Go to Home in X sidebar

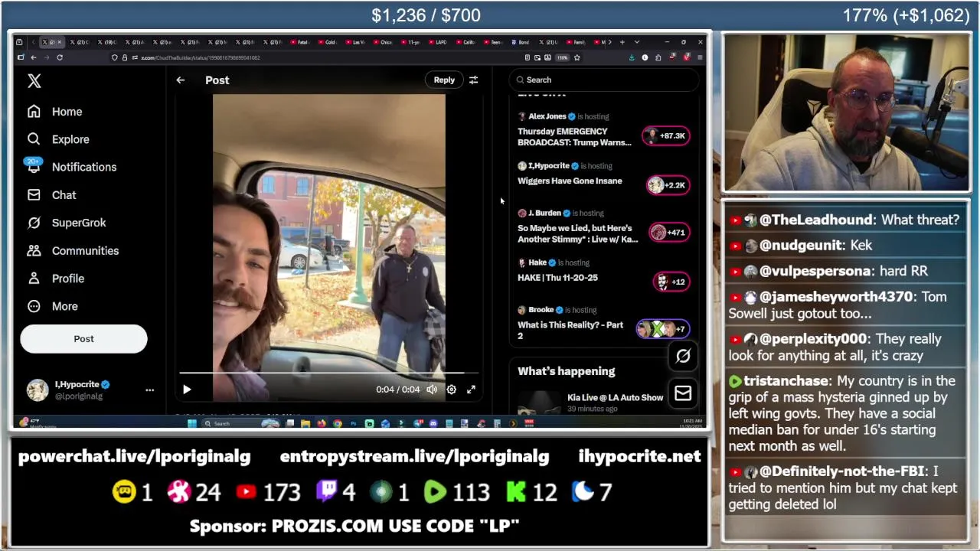[54, 112]
